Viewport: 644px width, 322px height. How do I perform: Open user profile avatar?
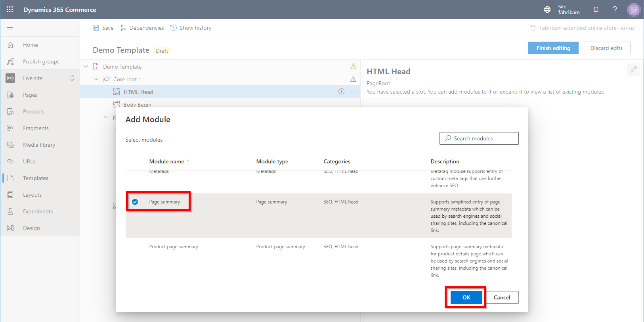tap(634, 10)
